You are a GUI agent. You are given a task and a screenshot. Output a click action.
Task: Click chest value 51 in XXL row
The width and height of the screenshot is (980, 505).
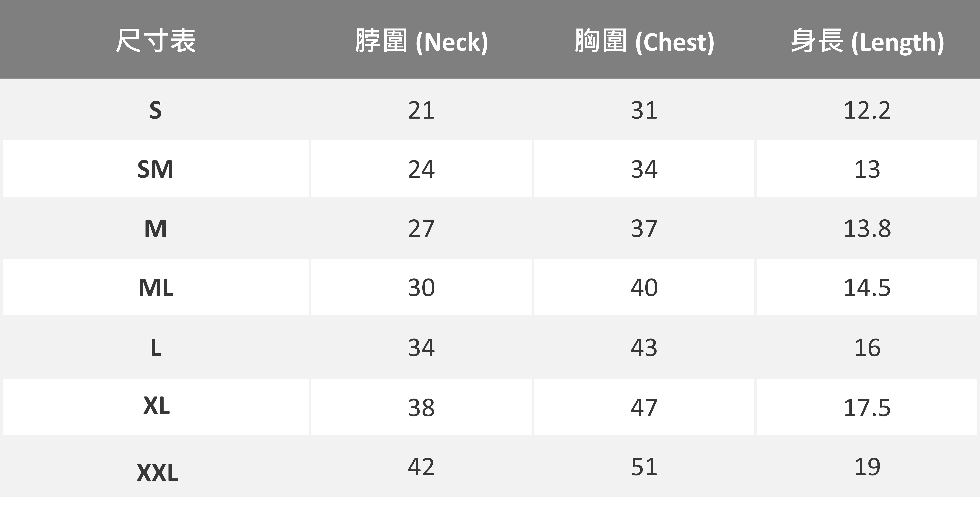(x=644, y=467)
